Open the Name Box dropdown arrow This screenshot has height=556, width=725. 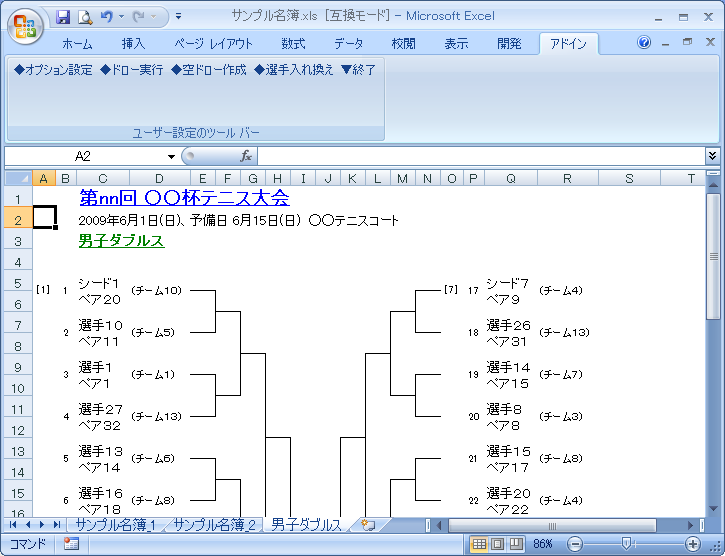tap(172, 156)
